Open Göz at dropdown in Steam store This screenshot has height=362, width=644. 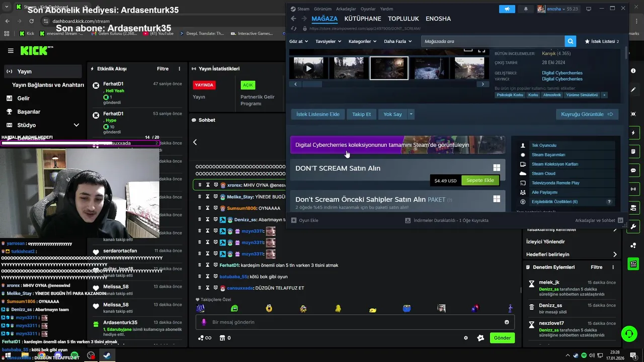point(298,41)
